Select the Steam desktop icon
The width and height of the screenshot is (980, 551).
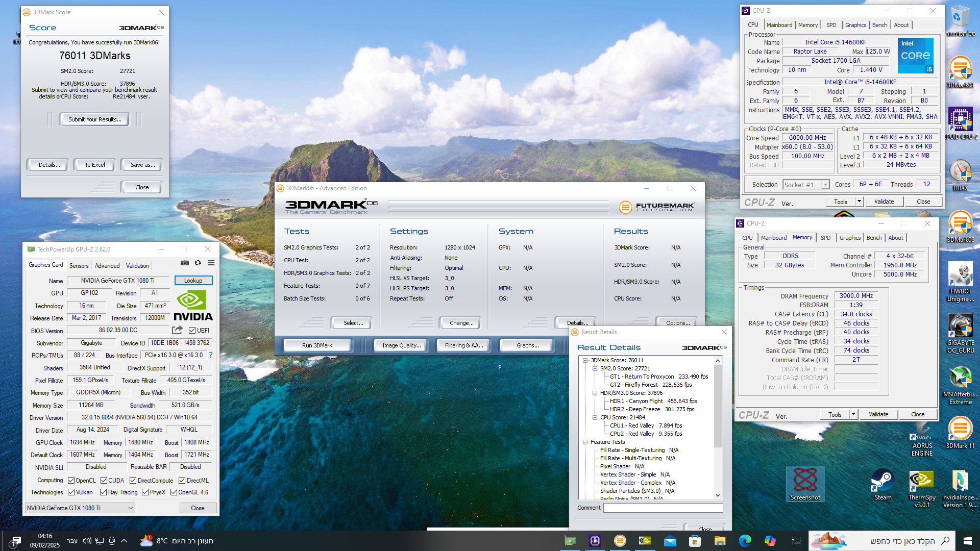[883, 485]
